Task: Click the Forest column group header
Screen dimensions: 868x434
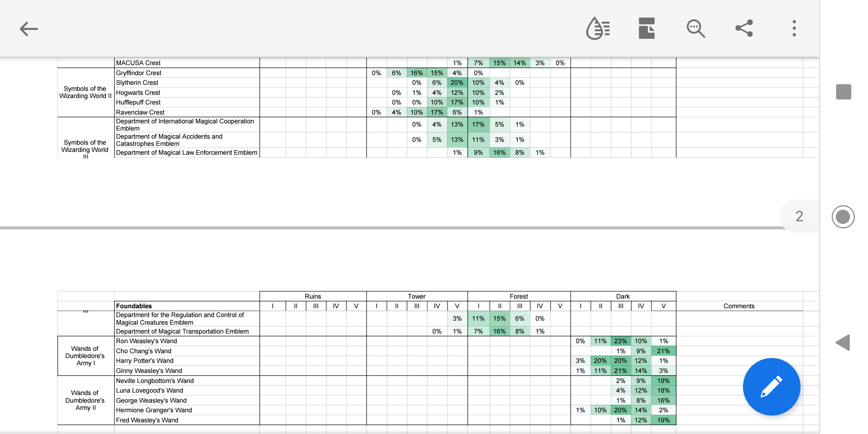Action: [519, 296]
